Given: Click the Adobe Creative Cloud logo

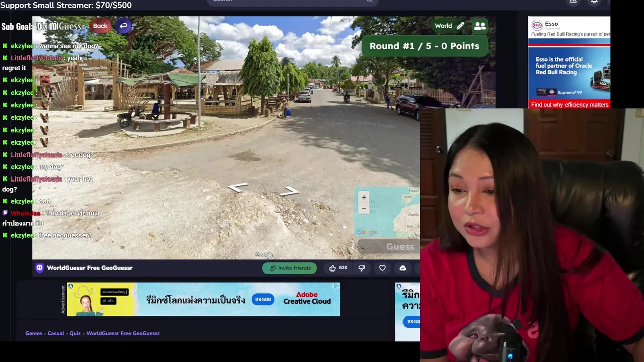Looking at the screenshot, I should pos(306,298).
